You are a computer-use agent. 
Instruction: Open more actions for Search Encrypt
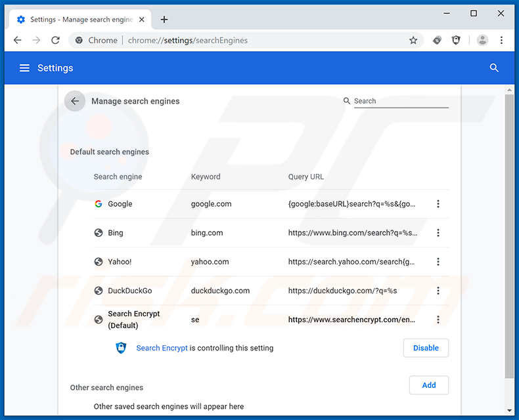(438, 320)
